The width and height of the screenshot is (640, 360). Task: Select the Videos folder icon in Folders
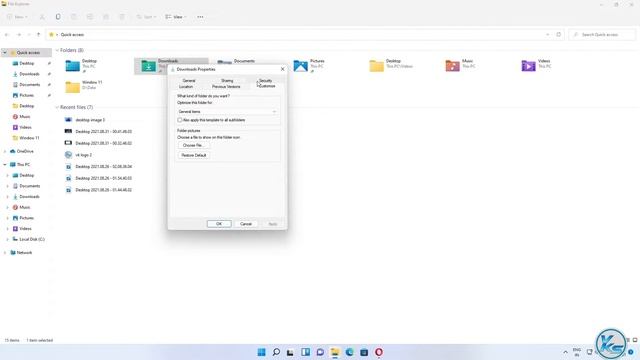pyautogui.click(x=528, y=66)
